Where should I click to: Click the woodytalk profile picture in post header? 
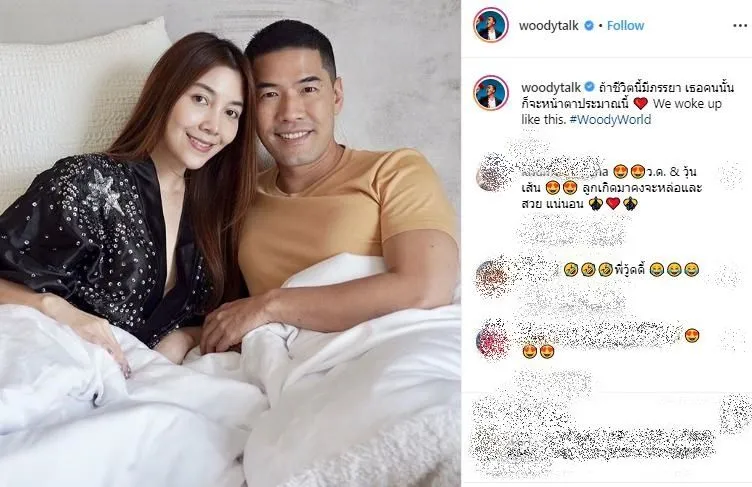click(491, 25)
